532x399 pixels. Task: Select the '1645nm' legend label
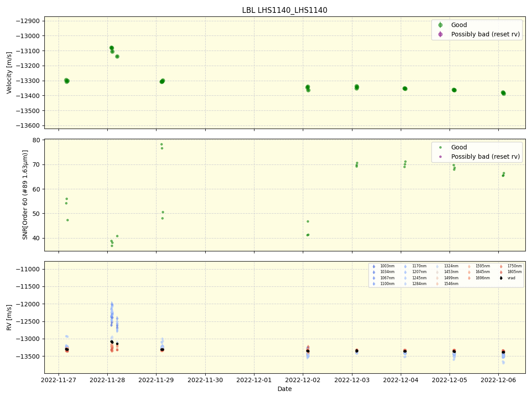click(483, 272)
